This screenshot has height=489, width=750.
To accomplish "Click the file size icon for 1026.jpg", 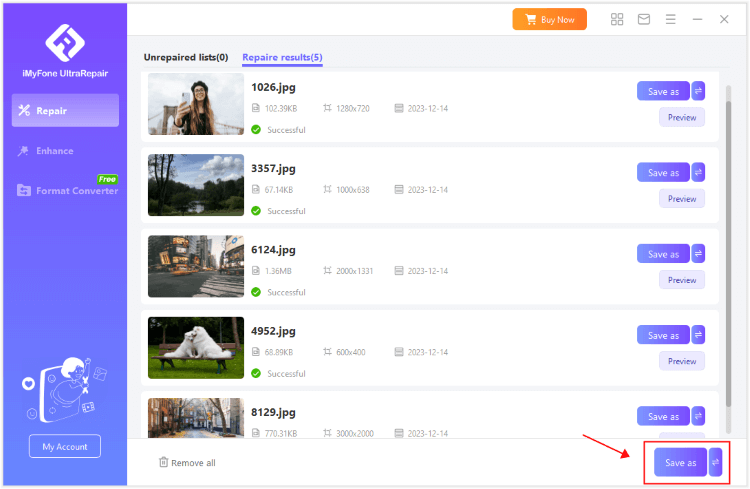I will 256,108.
